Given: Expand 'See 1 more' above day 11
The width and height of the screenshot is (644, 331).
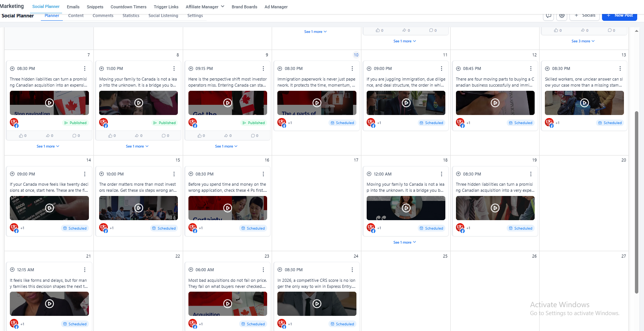Looking at the screenshot, I should tap(405, 41).
